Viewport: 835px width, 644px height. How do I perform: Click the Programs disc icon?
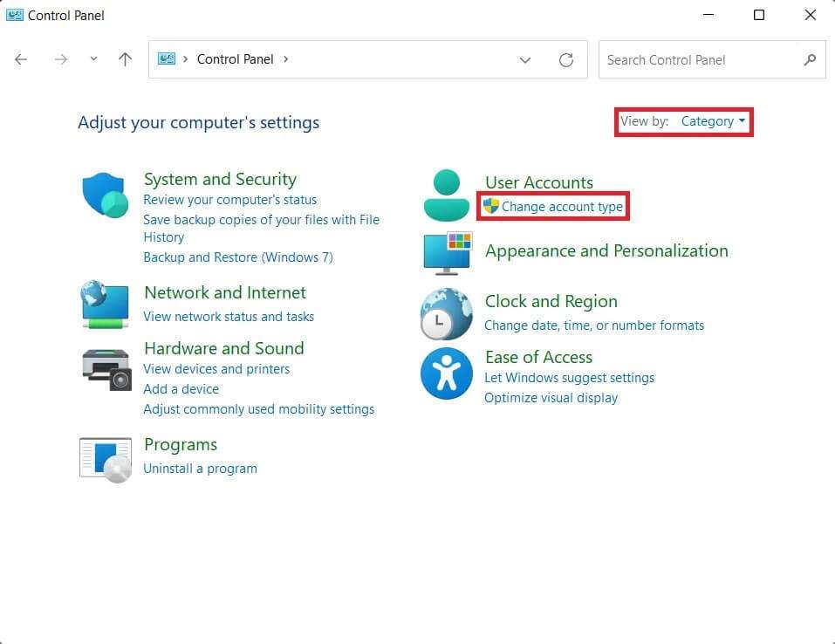[106, 460]
